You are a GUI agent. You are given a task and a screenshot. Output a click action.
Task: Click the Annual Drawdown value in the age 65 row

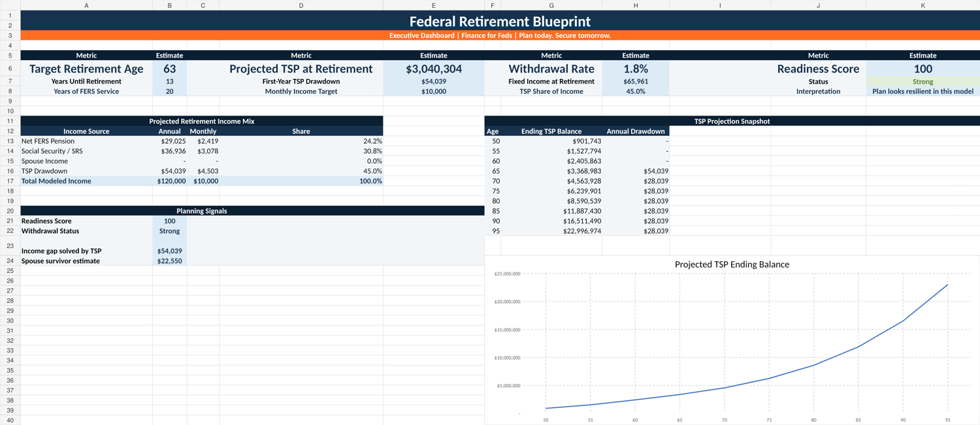pos(636,171)
